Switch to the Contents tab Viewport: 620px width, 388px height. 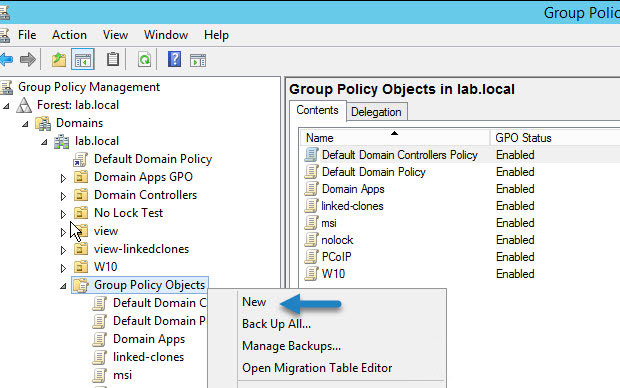pyautogui.click(x=317, y=110)
